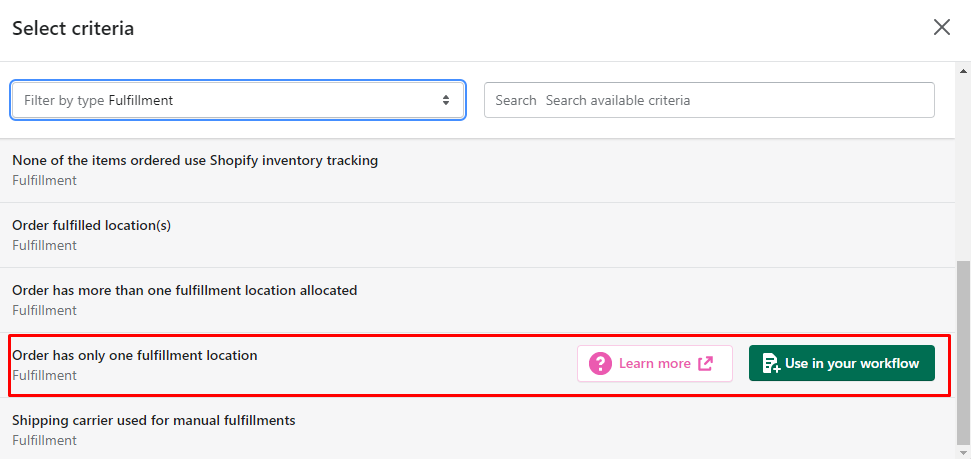
Task: Select None of the items ordered use Shopify inventory tracking
Action: (x=477, y=170)
